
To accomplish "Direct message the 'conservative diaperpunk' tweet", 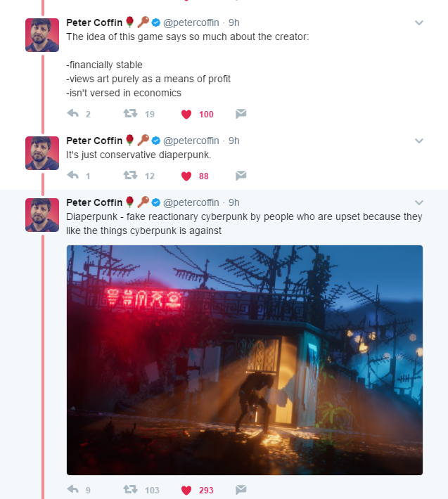I will tap(241, 175).
